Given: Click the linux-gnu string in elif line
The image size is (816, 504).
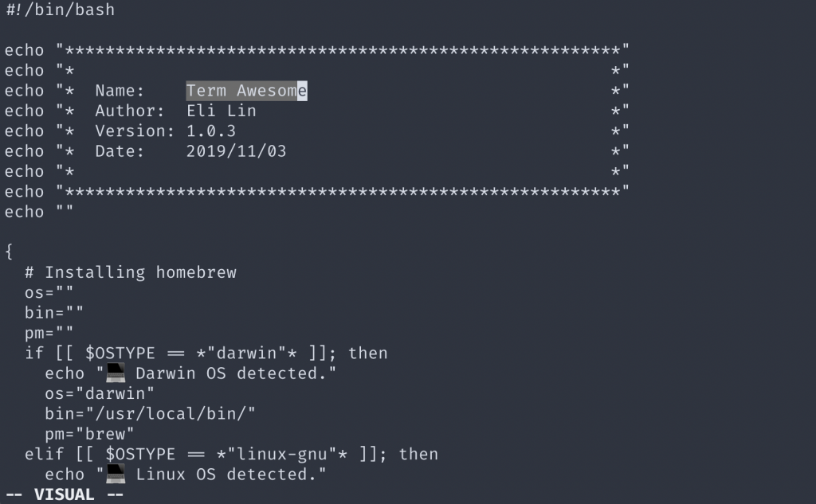Looking at the screenshot, I should click(x=282, y=454).
